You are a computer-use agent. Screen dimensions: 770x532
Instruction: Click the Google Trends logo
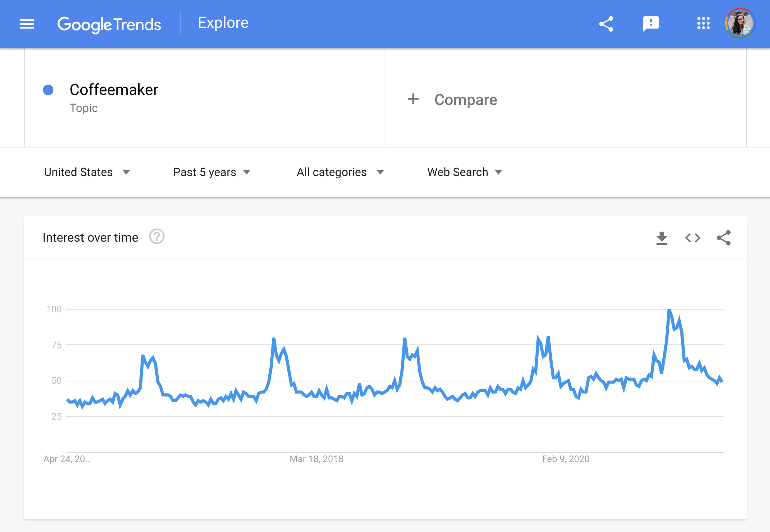[109, 24]
